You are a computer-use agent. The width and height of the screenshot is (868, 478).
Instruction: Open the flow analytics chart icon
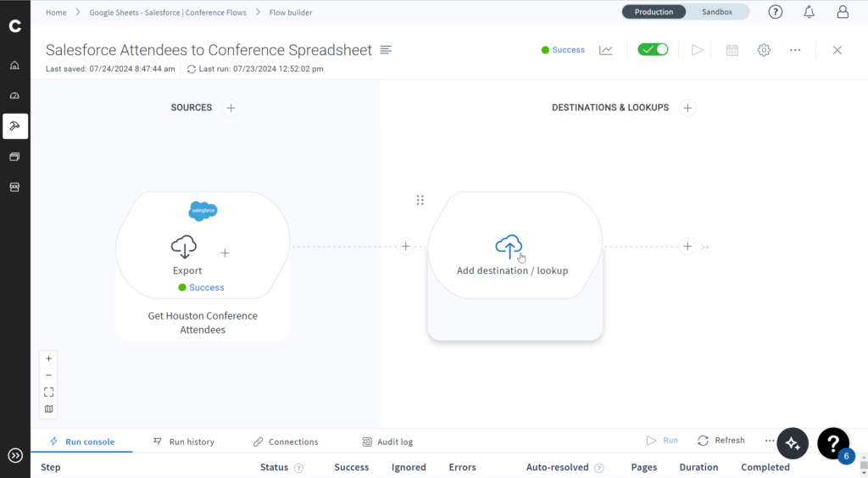606,50
